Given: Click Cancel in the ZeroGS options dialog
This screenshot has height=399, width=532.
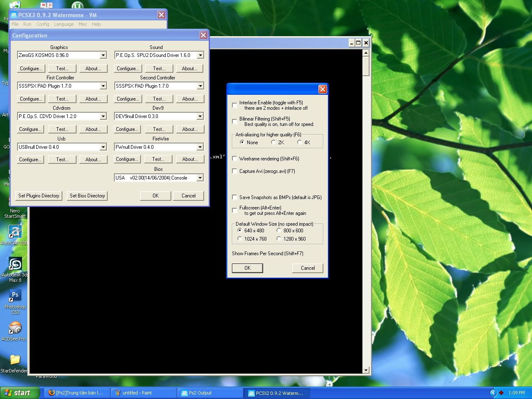Looking at the screenshot, I should click(x=308, y=268).
